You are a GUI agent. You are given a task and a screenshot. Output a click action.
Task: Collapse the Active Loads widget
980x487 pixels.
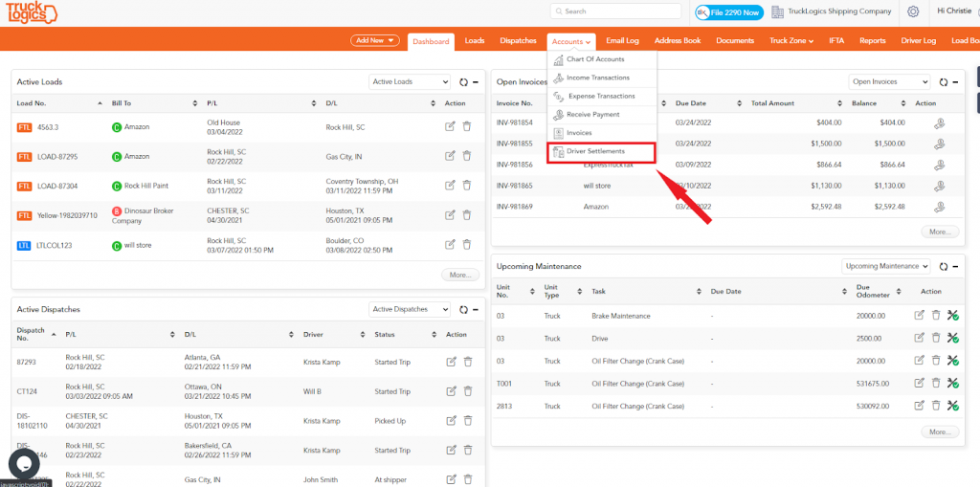(476, 82)
